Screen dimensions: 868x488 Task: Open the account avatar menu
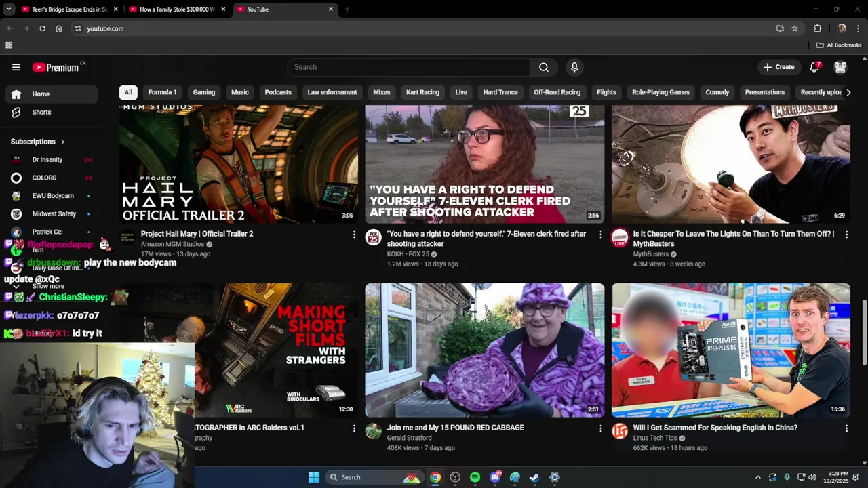(841, 67)
